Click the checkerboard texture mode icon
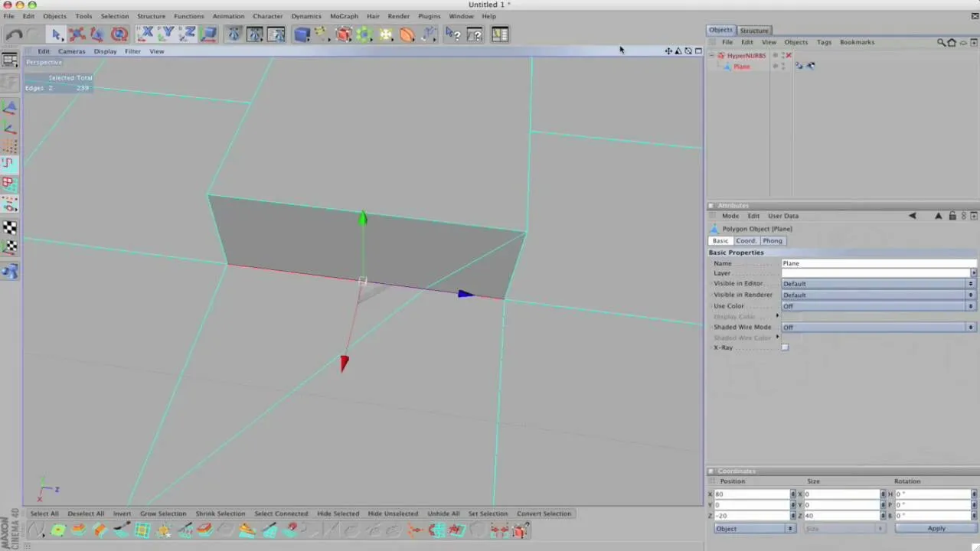Viewport: 980px width, 551px height. click(9, 228)
